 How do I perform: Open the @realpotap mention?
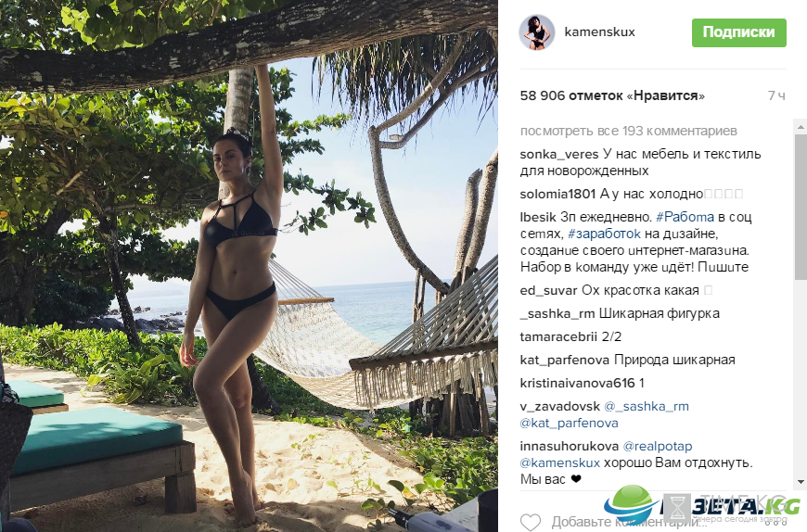pos(658,446)
